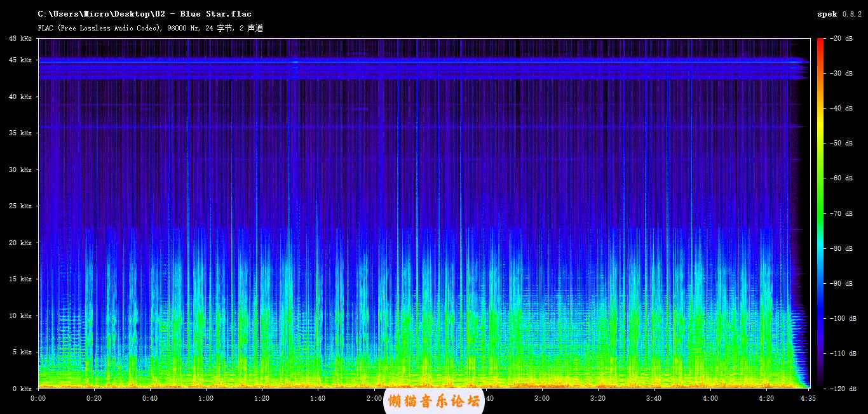The height and width of the screenshot is (414, 868).
Task: Click the -70 dB scale label
Action: pyautogui.click(x=843, y=213)
